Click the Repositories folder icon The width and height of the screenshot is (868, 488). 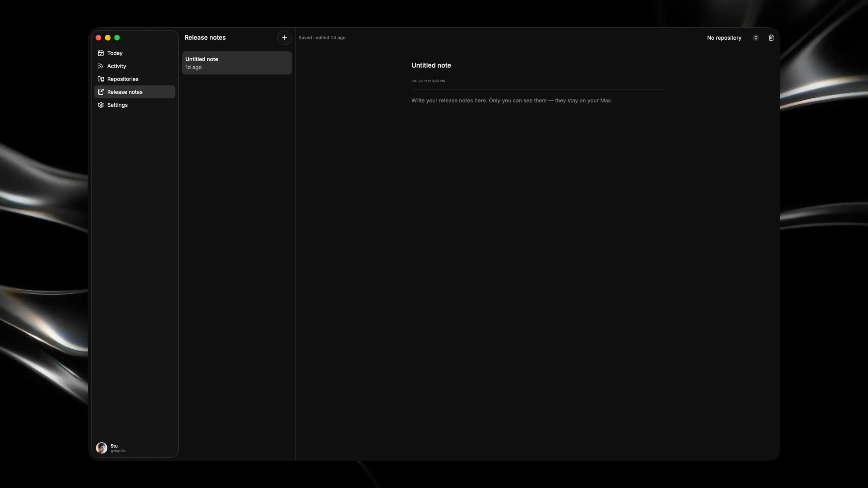pos(101,79)
